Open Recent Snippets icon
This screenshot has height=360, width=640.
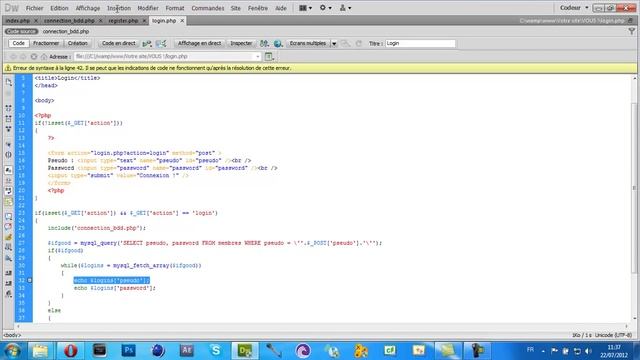tap(9, 247)
